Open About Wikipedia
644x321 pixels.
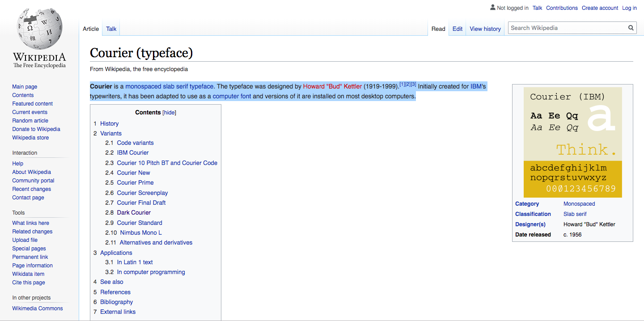(x=31, y=172)
